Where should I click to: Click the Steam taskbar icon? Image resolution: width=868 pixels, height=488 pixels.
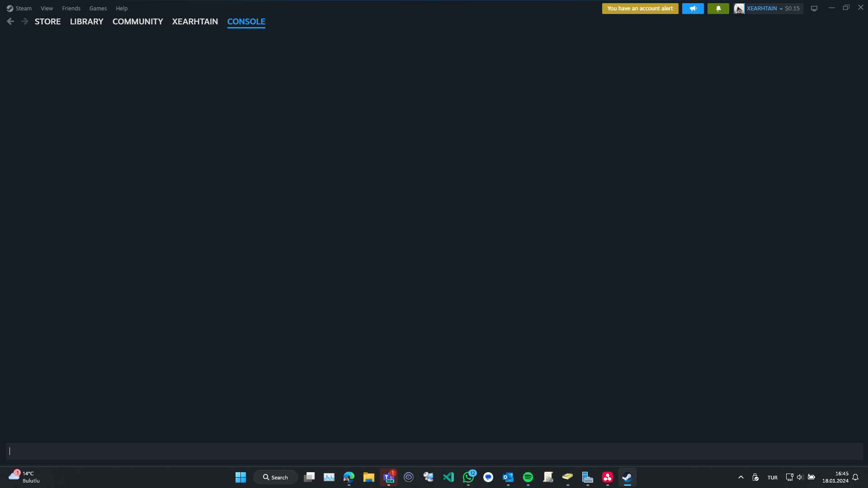[x=627, y=477]
